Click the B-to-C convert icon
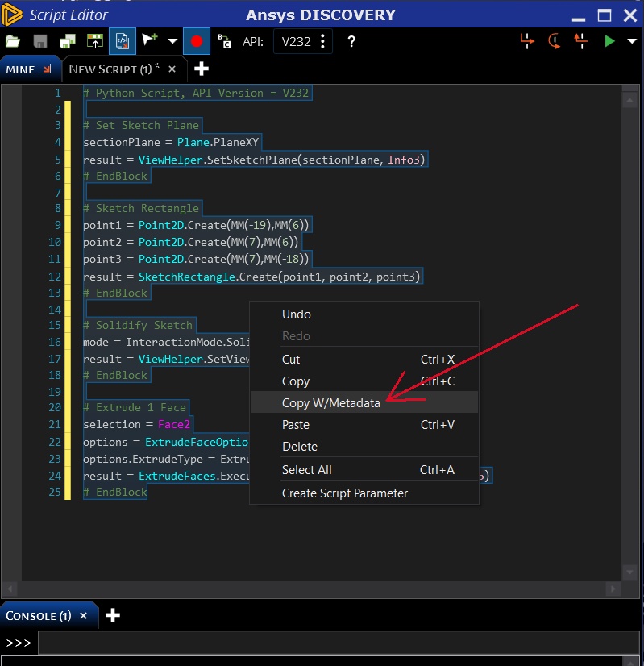The width and height of the screenshot is (644, 666). 224,41
